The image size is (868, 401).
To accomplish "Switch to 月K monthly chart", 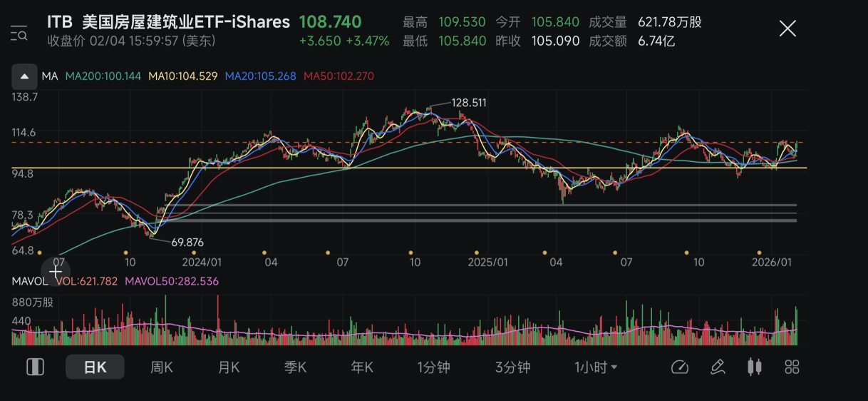I will point(229,367).
